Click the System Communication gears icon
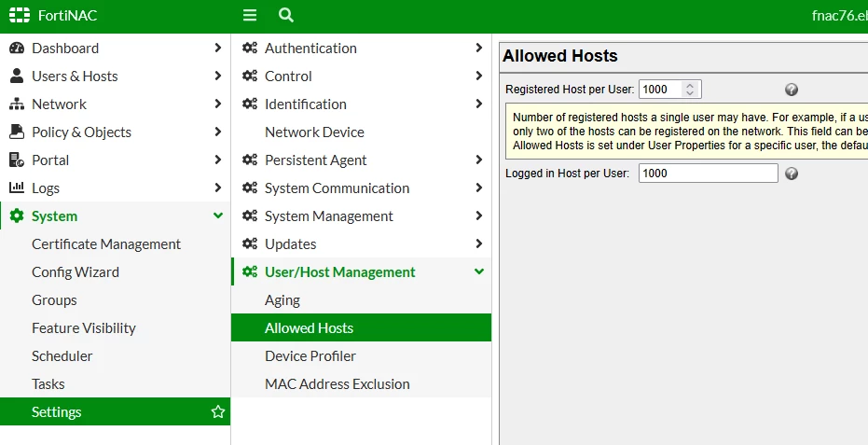The image size is (868, 445). tap(250, 188)
